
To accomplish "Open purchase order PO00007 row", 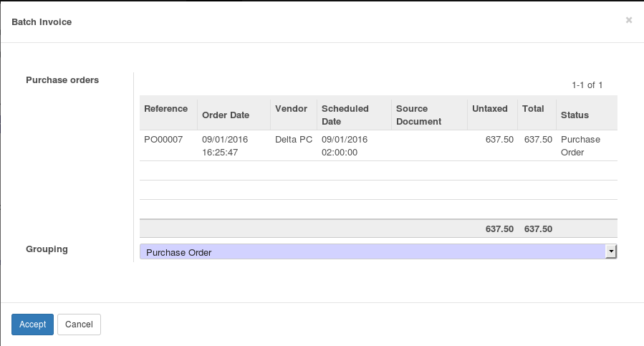I will click(163, 140).
